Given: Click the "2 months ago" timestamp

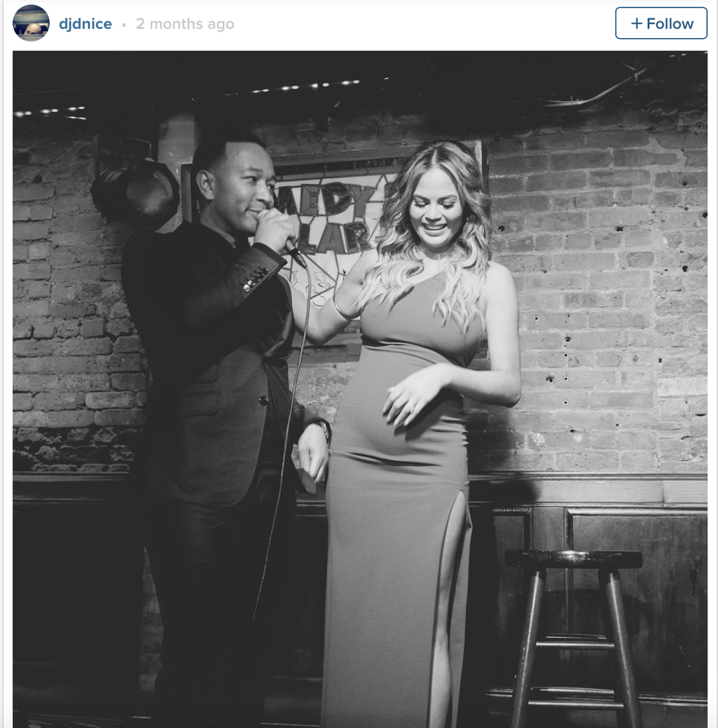Looking at the screenshot, I should (185, 24).
